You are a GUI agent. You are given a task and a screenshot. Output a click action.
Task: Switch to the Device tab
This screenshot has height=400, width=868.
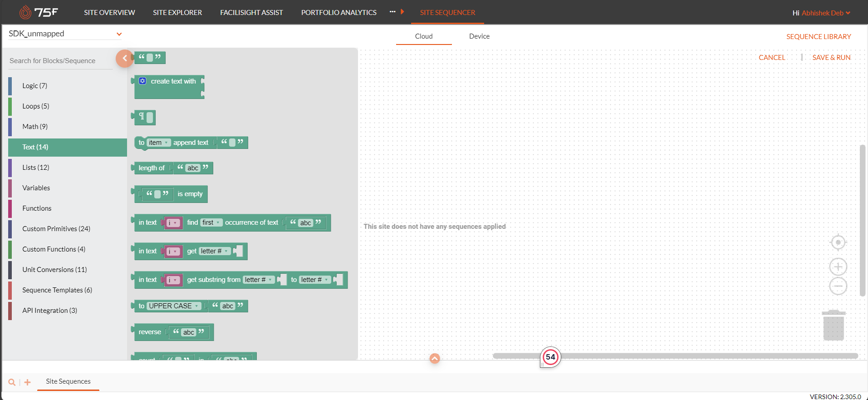479,36
